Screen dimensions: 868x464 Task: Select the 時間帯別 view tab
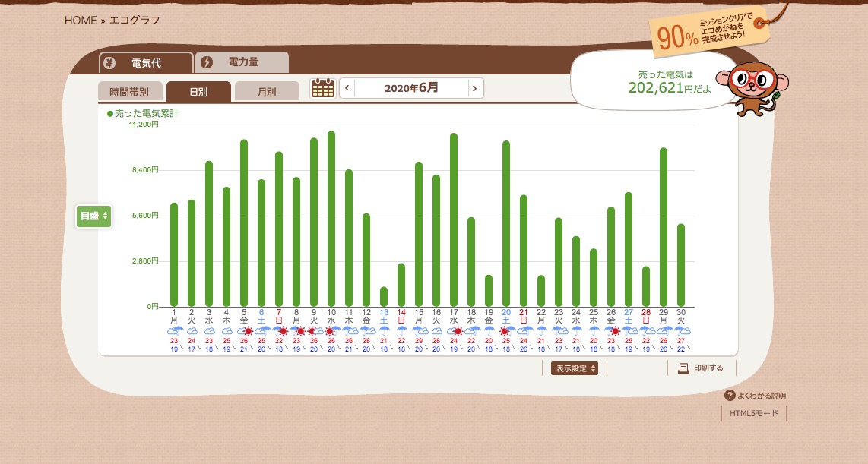(x=129, y=92)
